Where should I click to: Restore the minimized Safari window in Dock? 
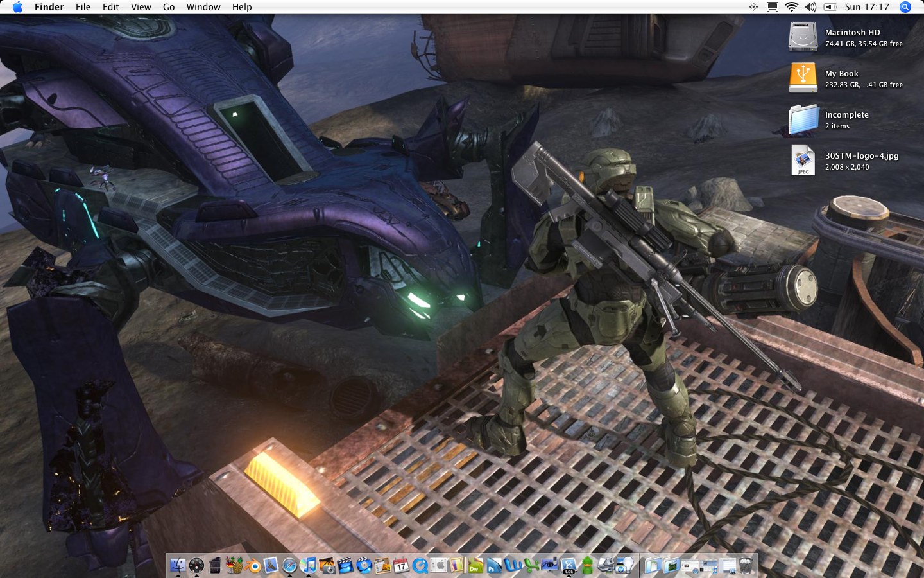(690, 566)
